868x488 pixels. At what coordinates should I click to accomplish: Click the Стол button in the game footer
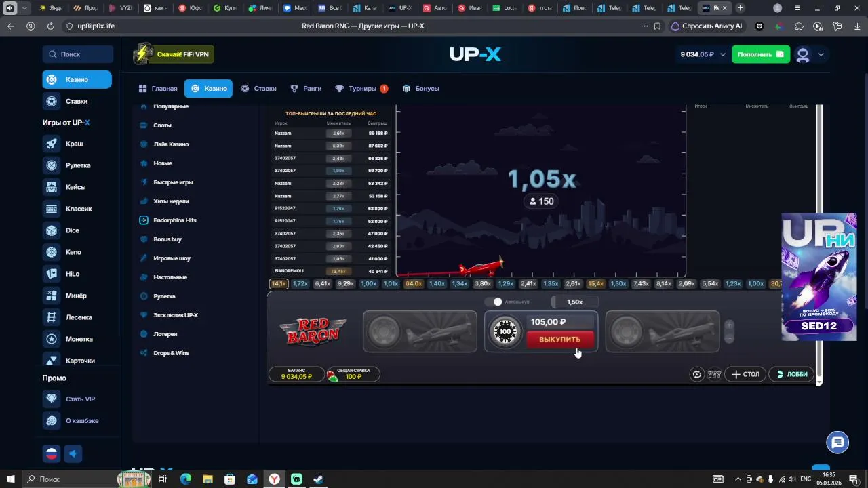coord(745,374)
